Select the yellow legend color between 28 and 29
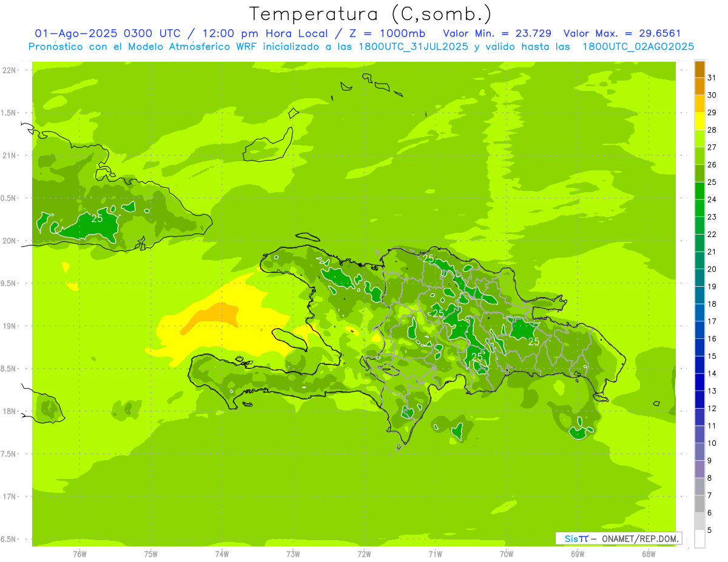Screen dimensions: 728x562 (699, 121)
